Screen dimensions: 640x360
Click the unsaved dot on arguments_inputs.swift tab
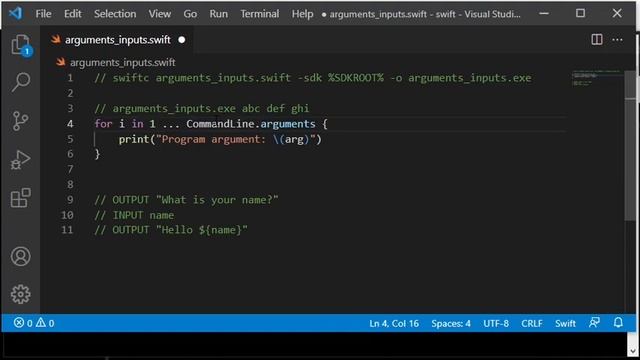tap(182, 40)
